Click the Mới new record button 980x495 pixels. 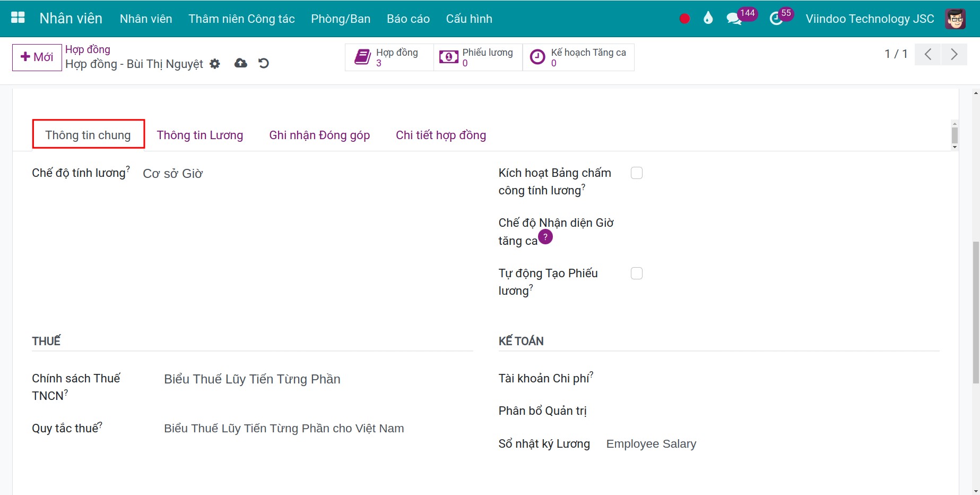click(x=37, y=57)
